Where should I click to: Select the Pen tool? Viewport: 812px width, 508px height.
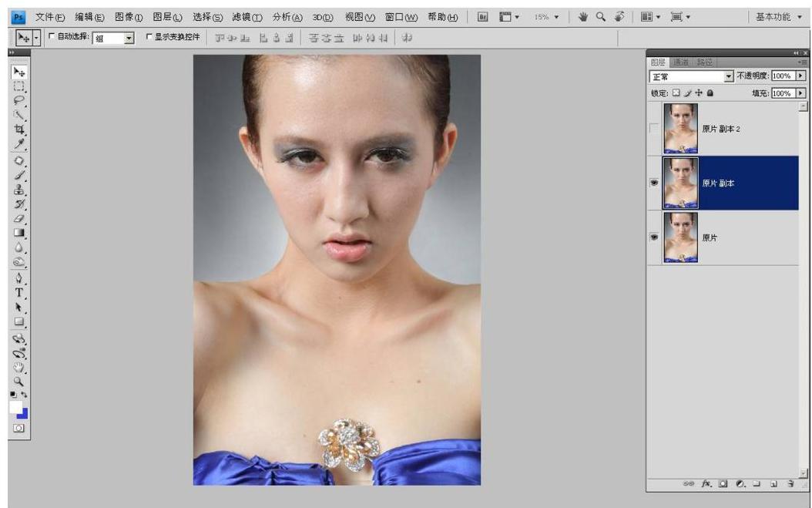[19, 278]
